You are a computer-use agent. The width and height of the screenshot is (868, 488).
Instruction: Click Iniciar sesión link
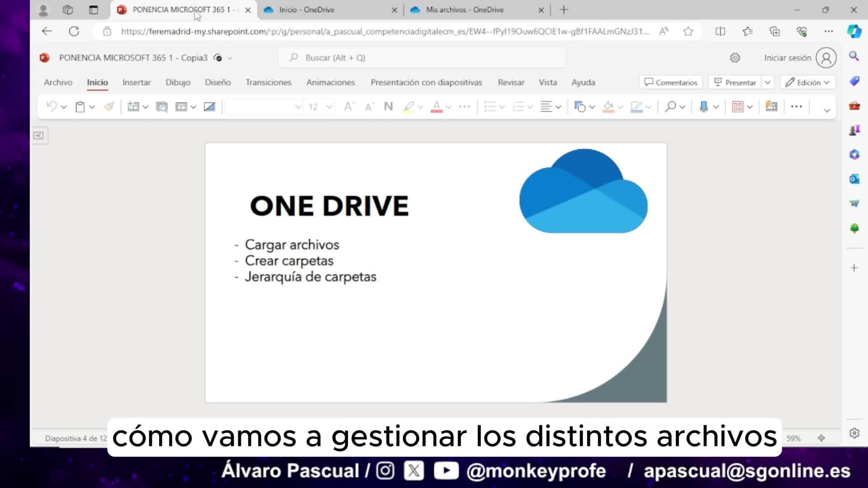pyautogui.click(x=788, y=58)
